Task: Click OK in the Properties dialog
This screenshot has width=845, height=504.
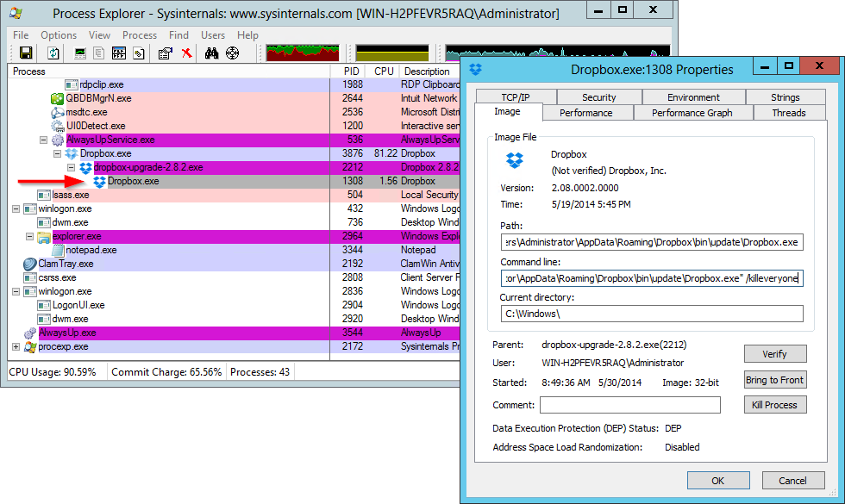Action: click(x=717, y=481)
